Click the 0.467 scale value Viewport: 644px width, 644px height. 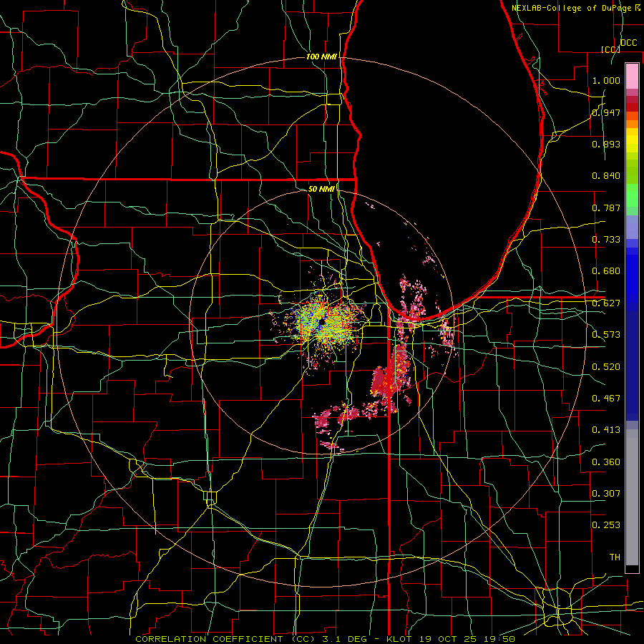606,399
